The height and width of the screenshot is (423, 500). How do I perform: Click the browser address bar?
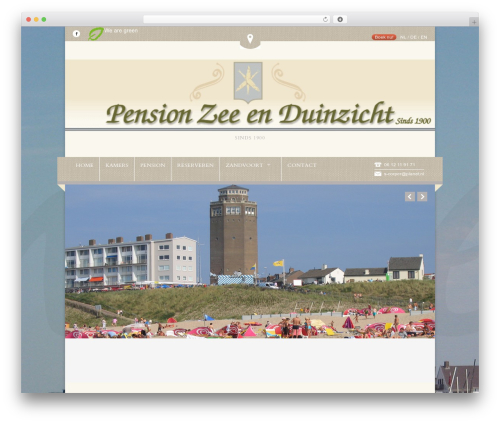(237, 19)
